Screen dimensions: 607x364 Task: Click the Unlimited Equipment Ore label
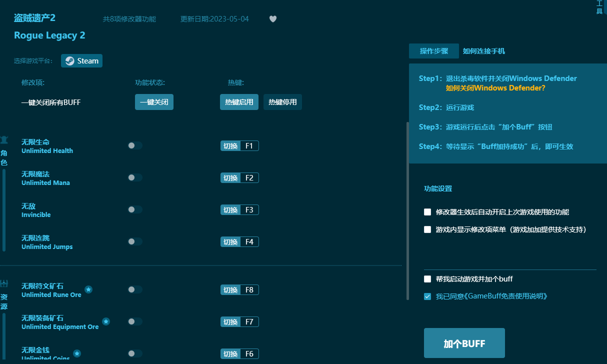coord(60,327)
